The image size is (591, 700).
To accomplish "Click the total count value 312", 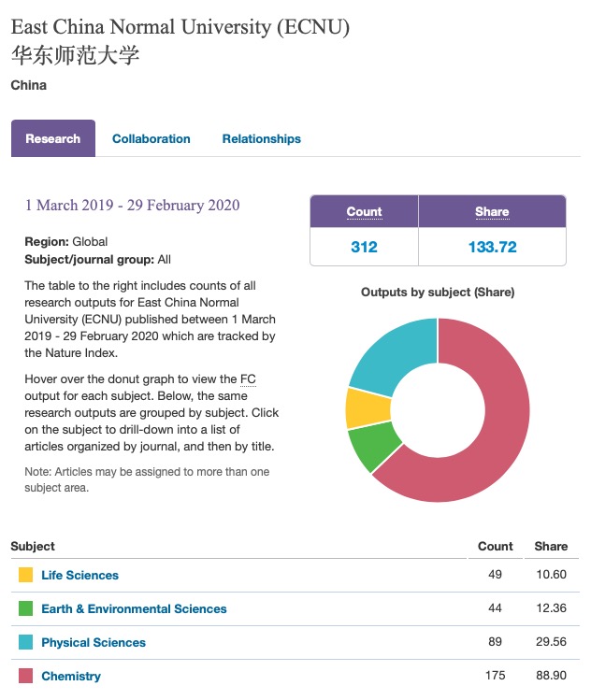I will click(364, 247).
